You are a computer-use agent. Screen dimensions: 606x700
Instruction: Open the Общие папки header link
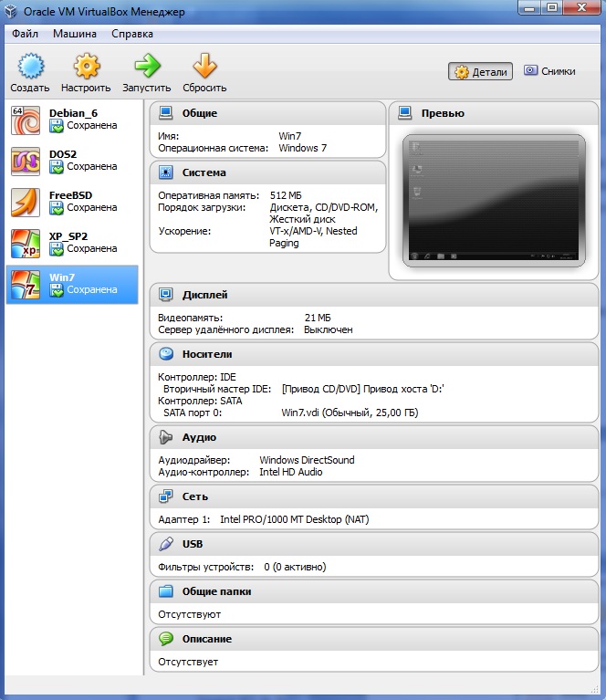216,591
